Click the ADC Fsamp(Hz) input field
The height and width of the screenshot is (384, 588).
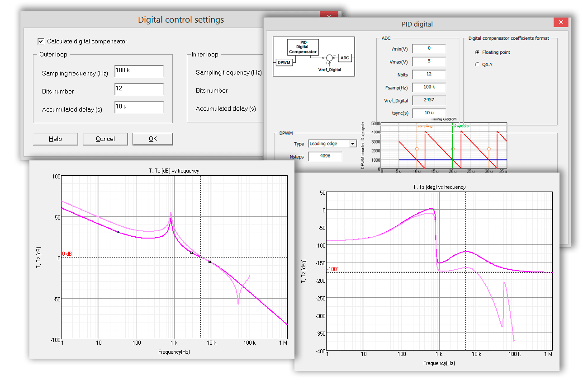[429, 87]
